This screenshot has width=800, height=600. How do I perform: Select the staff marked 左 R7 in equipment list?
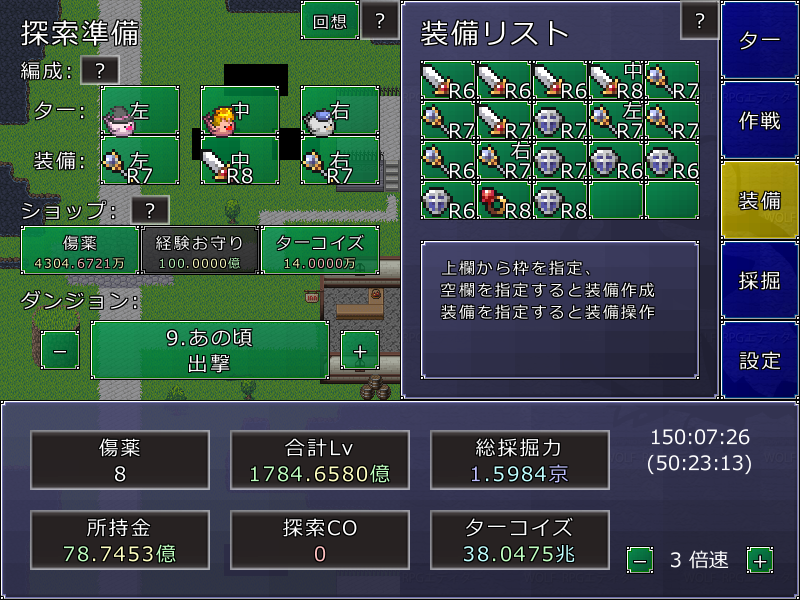point(616,120)
